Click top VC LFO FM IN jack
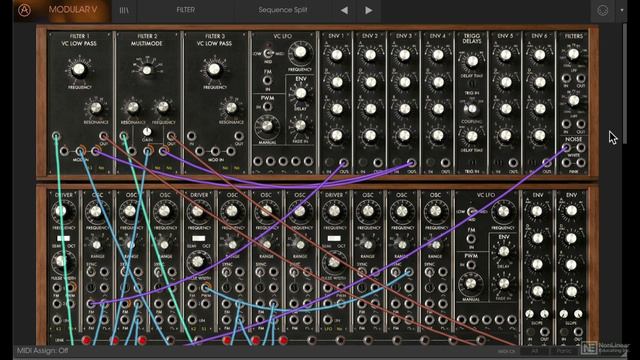 (x=267, y=81)
